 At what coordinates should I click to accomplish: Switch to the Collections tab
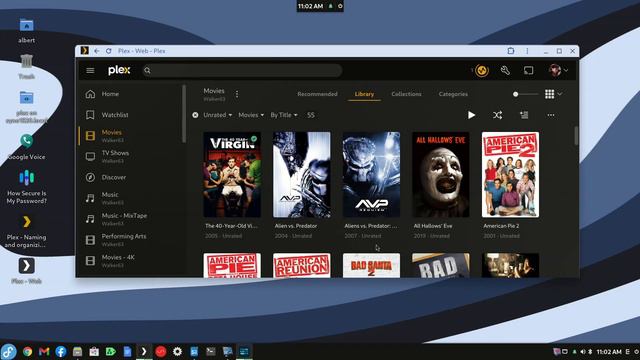[406, 94]
